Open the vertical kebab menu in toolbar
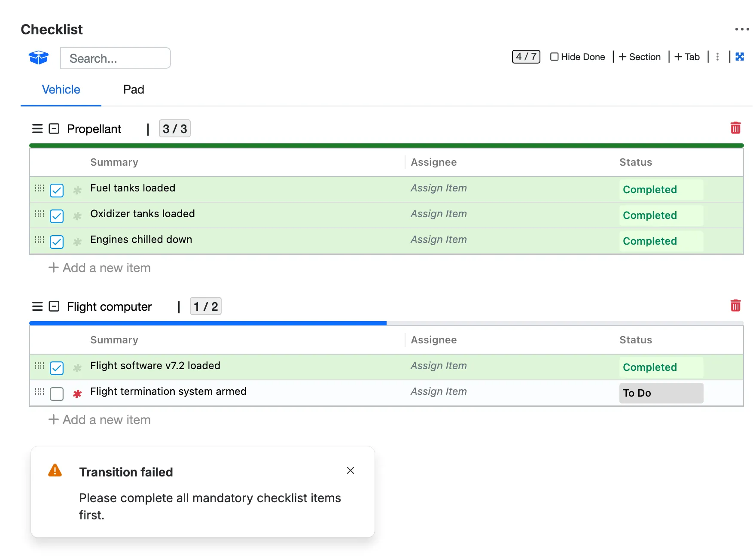The height and width of the screenshot is (558, 756). [x=717, y=57]
